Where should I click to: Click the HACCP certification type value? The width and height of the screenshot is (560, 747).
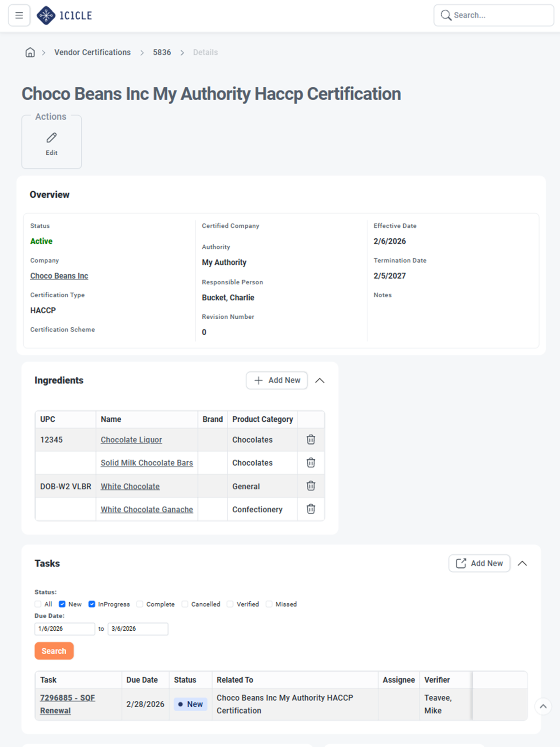click(x=43, y=310)
